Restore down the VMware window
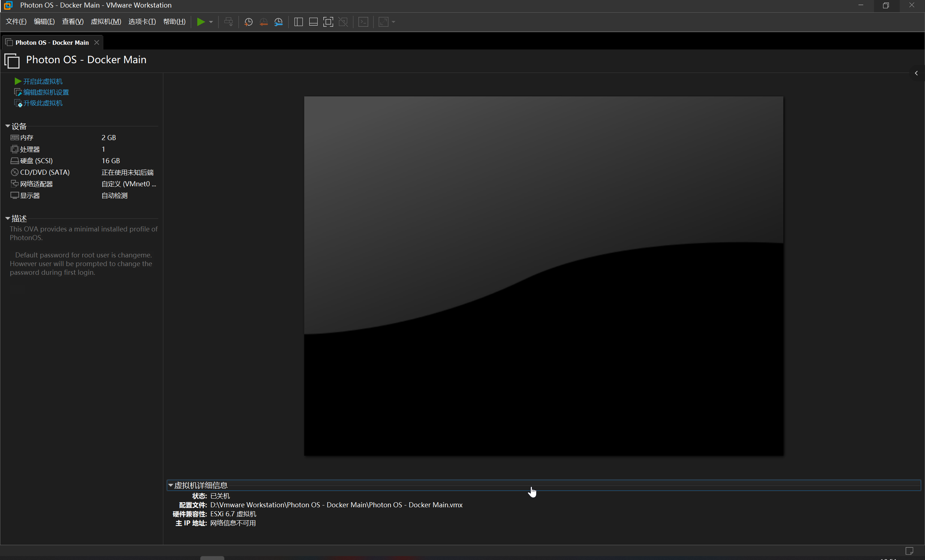The width and height of the screenshot is (925, 560). coord(886,5)
